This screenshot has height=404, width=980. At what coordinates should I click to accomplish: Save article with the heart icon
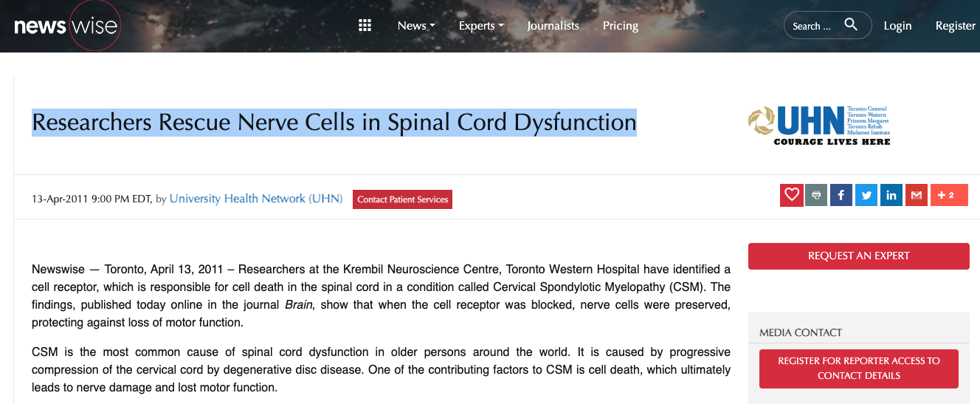(x=792, y=195)
